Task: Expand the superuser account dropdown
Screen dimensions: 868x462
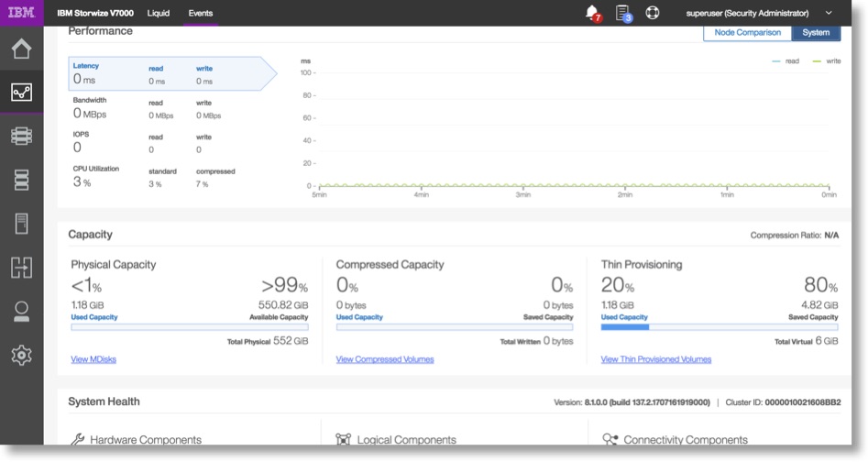Action: [x=829, y=13]
